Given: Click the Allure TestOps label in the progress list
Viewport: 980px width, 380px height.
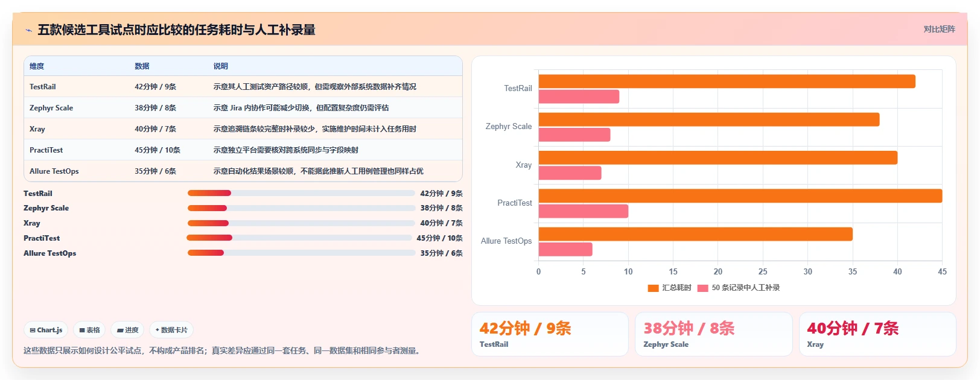Looking at the screenshot, I should [50, 253].
